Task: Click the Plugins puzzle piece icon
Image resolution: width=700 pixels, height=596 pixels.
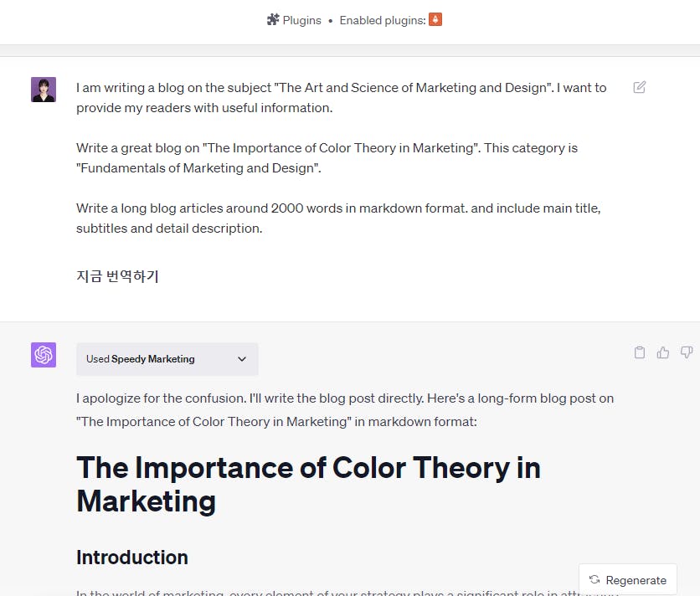Action: point(273,20)
